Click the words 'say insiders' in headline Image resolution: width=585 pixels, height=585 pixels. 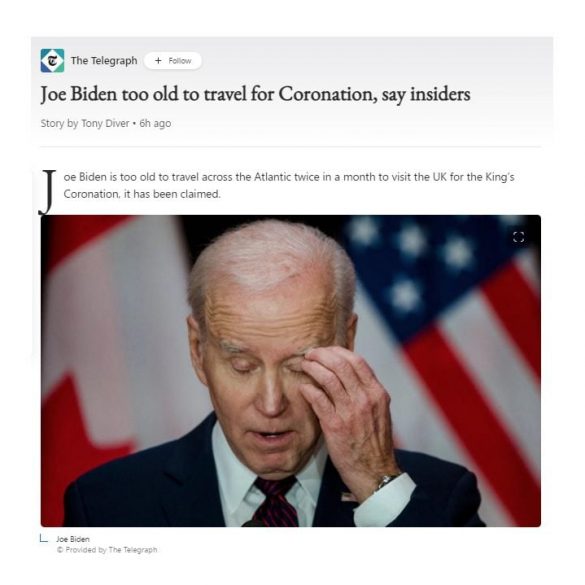click(x=426, y=94)
